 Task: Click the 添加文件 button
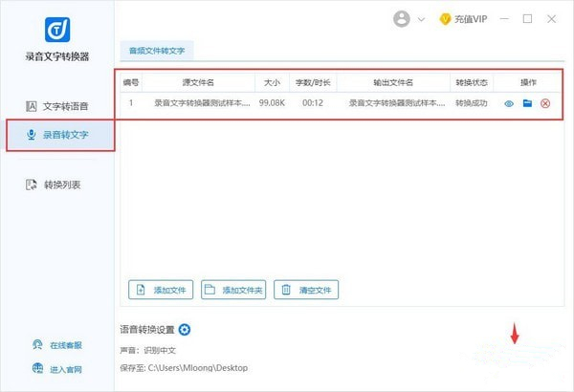click(x=161, y=290)
